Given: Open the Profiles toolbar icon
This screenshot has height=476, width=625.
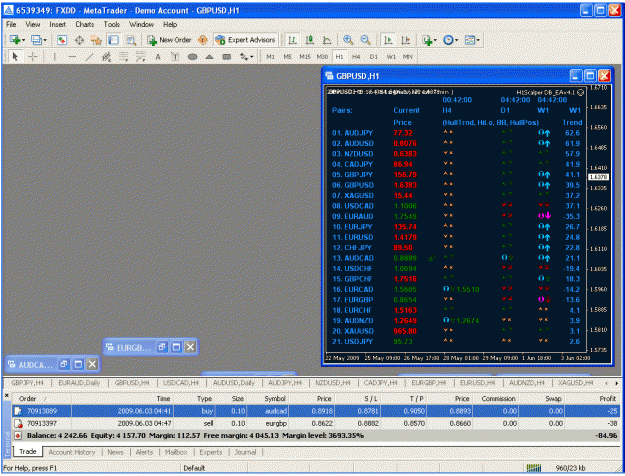Looking at the screenshot, I should tap(36, 40).
